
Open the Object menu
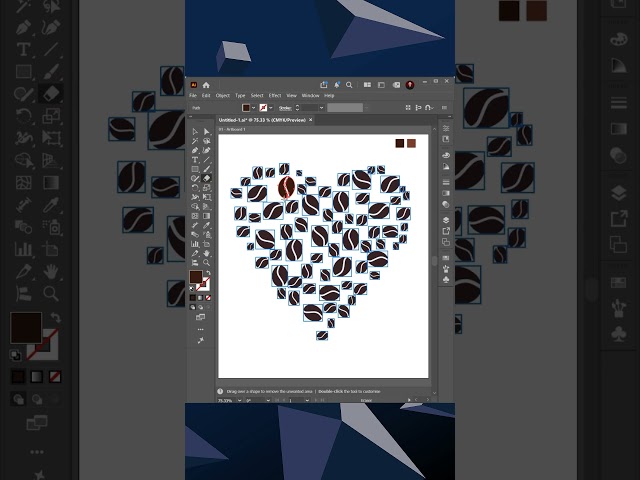click(222, 96)
